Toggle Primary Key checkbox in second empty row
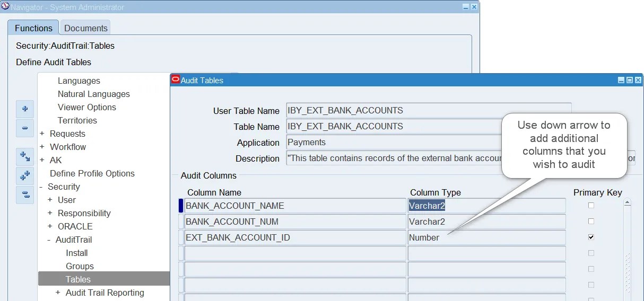Viewport: 644px width, 301px height. pyautogui.click(x=591, y=269)
